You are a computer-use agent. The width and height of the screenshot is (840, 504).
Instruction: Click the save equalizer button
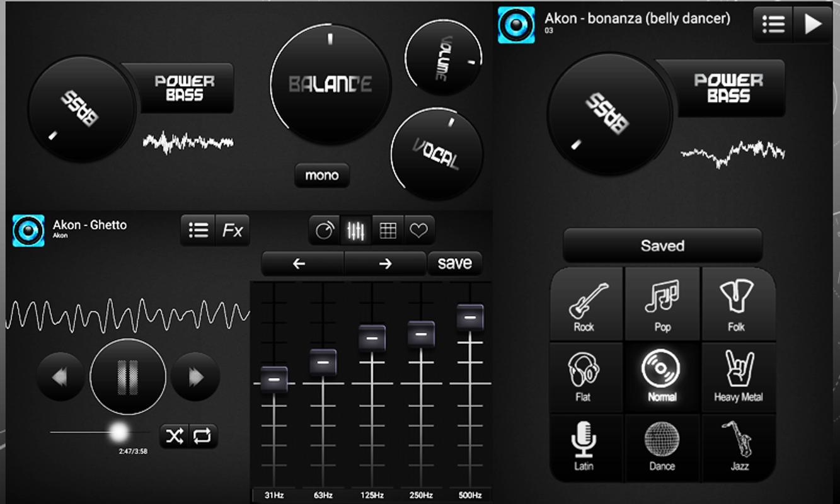455,263
